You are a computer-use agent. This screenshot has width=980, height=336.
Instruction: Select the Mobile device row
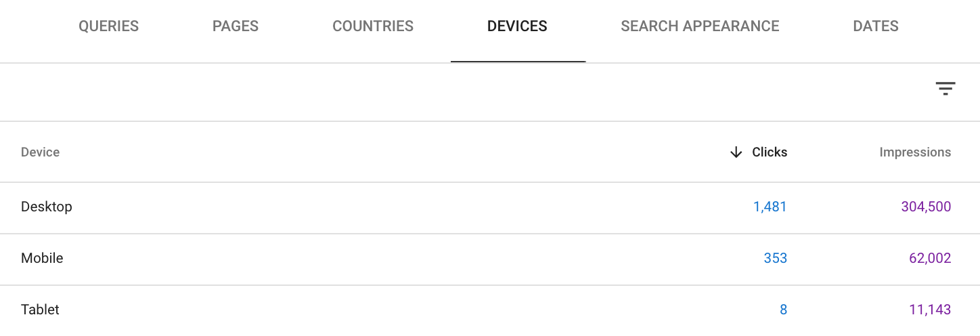(490, 259)
